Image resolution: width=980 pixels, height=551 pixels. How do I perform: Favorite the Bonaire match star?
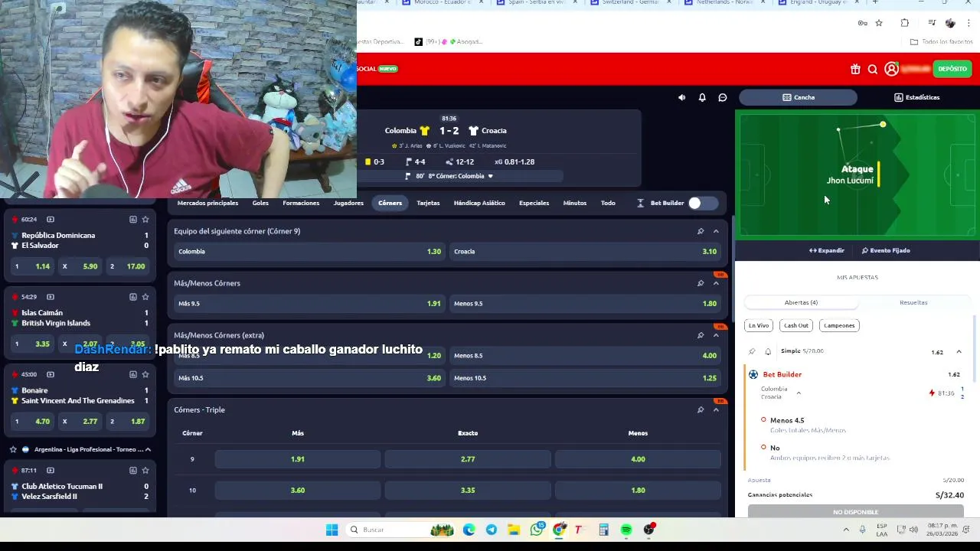[x=145, y=374]
